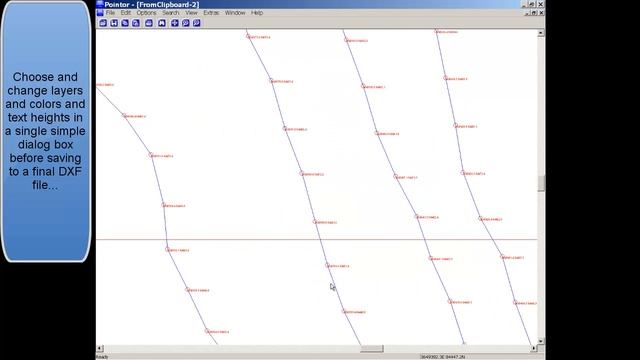This screenshot has height=360, width=640.
Task: Click the Print toolbar icon
Action: click(149, 23)
